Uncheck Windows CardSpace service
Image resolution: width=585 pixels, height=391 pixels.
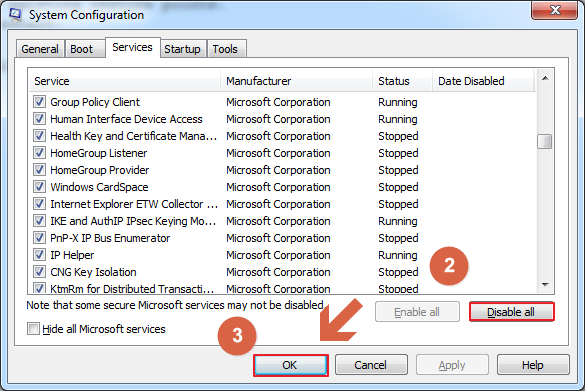[x=39, y=187]
